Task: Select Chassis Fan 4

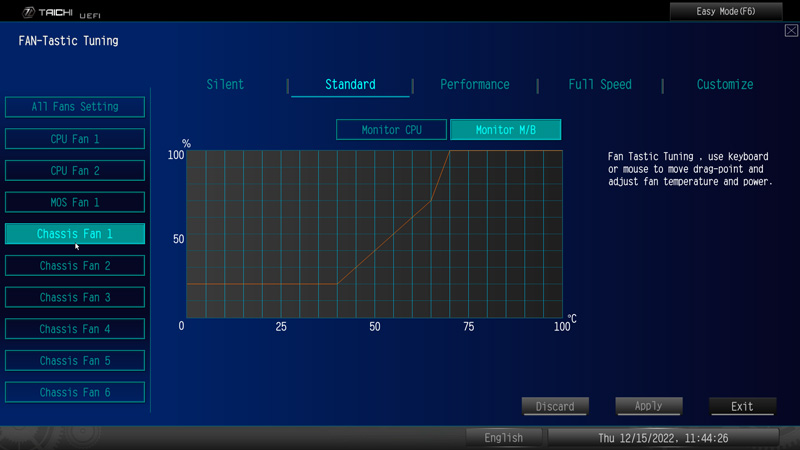Action: click(75, 329)
